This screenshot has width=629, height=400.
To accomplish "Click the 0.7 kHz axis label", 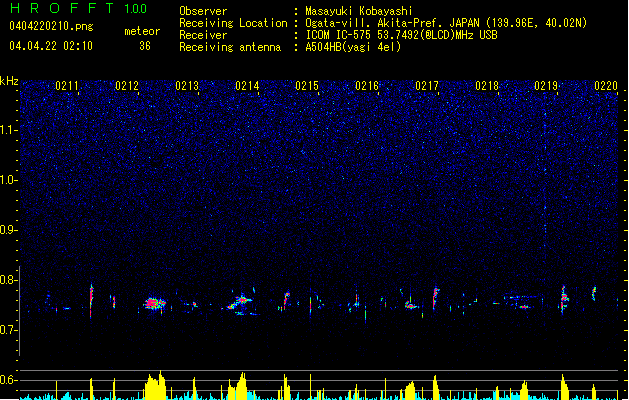I will coord(9,330).
